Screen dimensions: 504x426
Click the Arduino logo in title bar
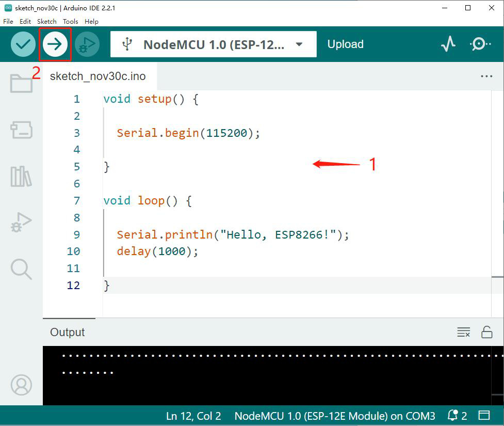(8, 8)
